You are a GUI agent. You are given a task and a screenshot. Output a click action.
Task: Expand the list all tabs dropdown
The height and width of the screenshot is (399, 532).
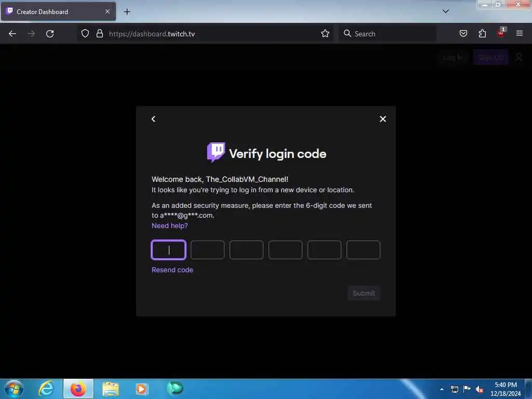click(446, 11)
